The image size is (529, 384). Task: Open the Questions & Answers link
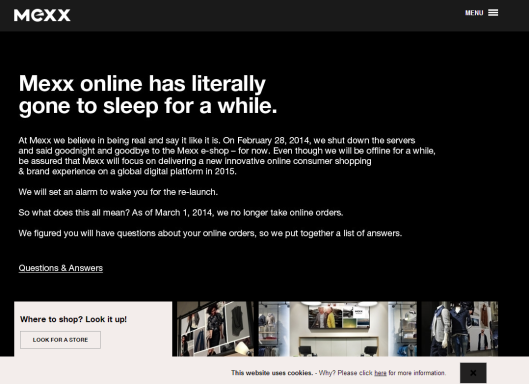[61, 268]
